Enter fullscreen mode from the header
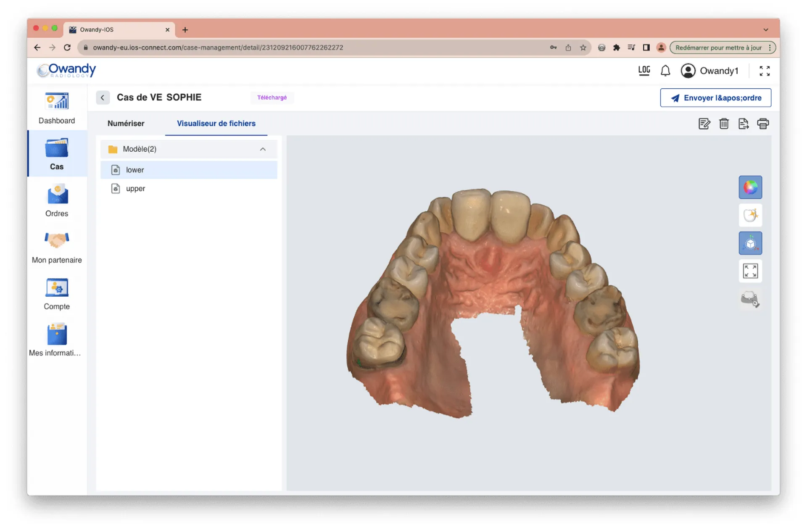The image size is (807, 532). [765, 70]
